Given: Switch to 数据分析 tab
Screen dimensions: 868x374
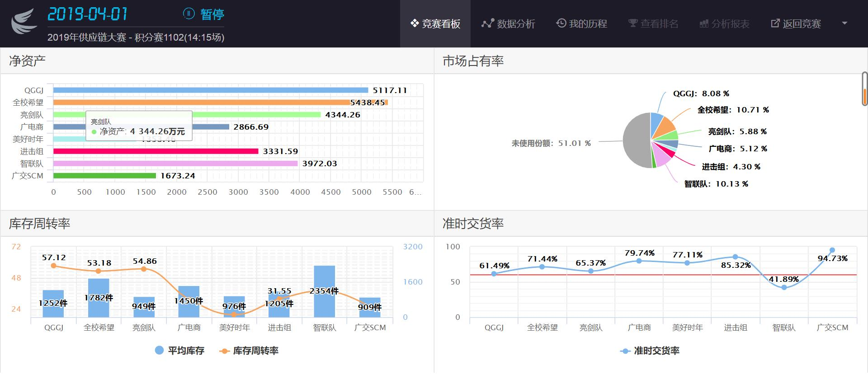Looking at the screenshot, I should (x=509, y=23).
